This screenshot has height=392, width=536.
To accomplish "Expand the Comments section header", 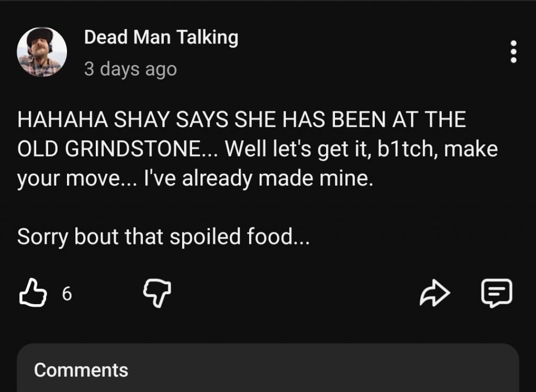I will click(81, 370).
